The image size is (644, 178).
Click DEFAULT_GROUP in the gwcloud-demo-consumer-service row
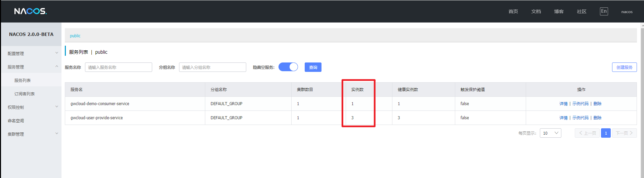tap(226, 104)
